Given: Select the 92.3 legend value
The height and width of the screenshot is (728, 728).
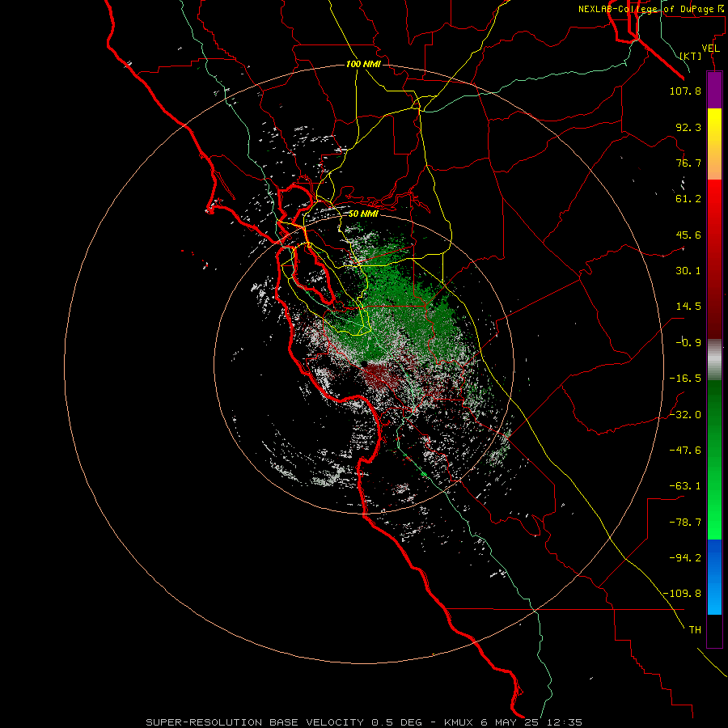Looking at the screenshot, I should [x=688, y=127].
